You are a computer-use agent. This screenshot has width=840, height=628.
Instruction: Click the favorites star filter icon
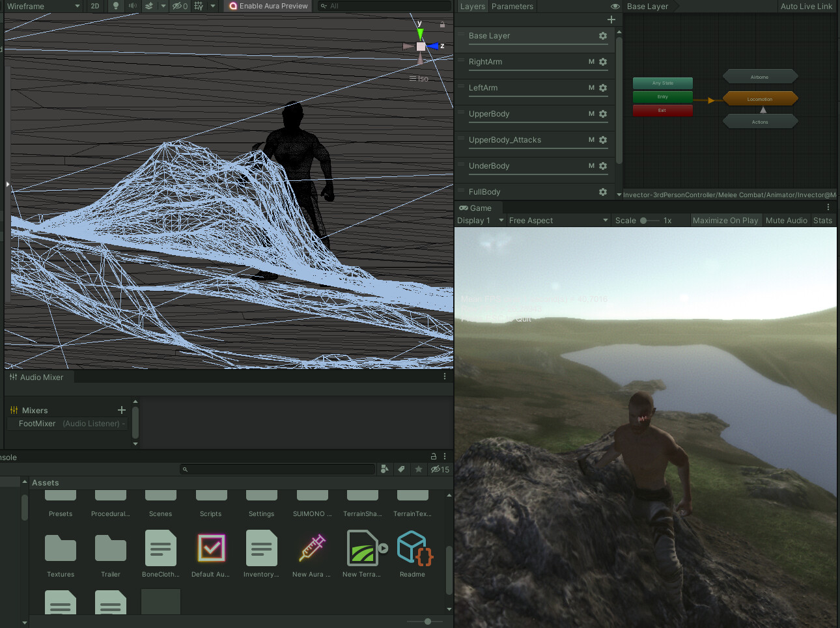418,469
